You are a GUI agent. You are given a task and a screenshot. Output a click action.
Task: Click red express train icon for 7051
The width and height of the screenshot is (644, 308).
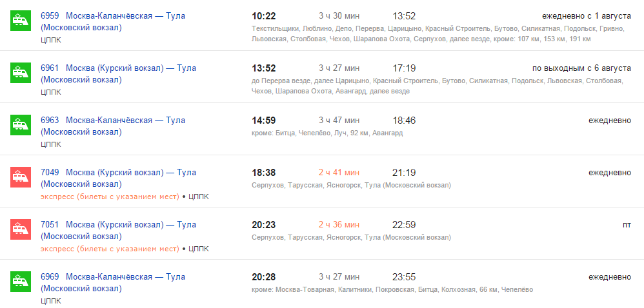[x=21, y=229]
